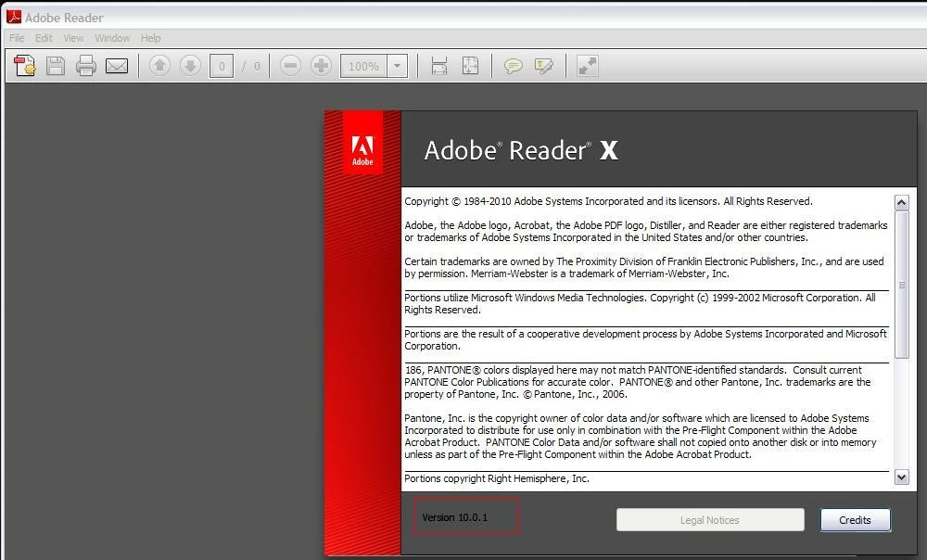
Task: Open the Window menu
Action: coord(112,38)
